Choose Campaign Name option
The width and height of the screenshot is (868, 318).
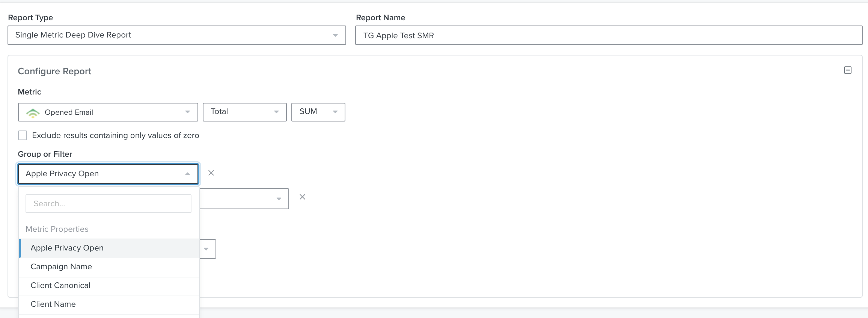[x=61, y=267]
